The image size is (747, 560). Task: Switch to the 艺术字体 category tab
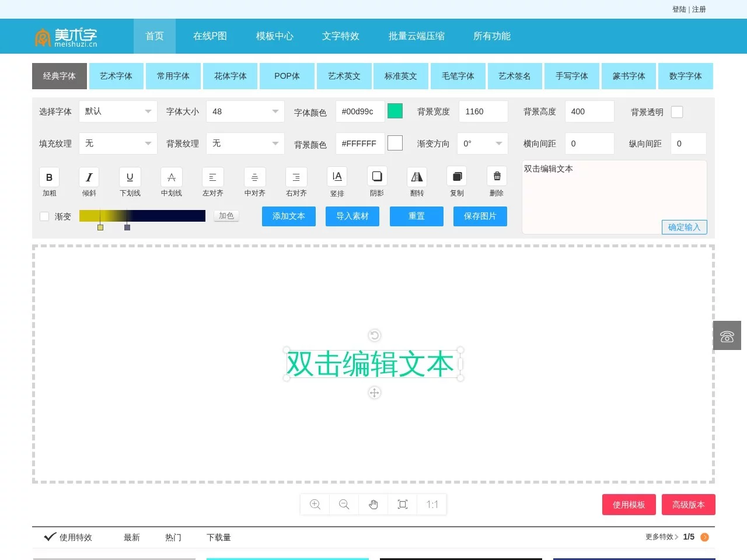[x=116, y=76]
